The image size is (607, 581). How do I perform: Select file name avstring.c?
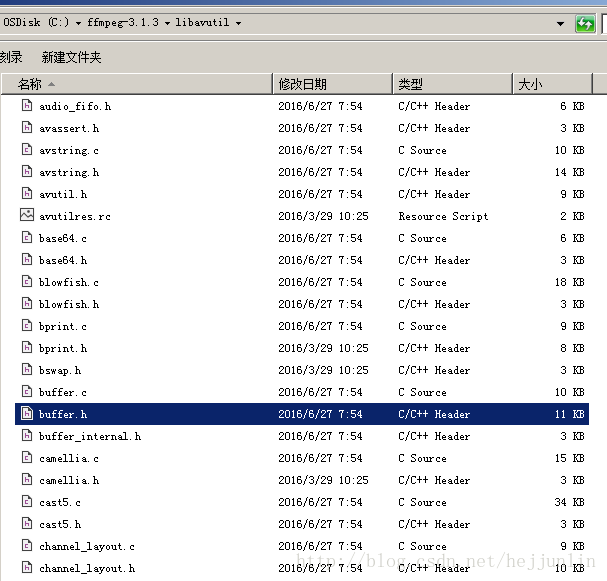click(69, 150)
